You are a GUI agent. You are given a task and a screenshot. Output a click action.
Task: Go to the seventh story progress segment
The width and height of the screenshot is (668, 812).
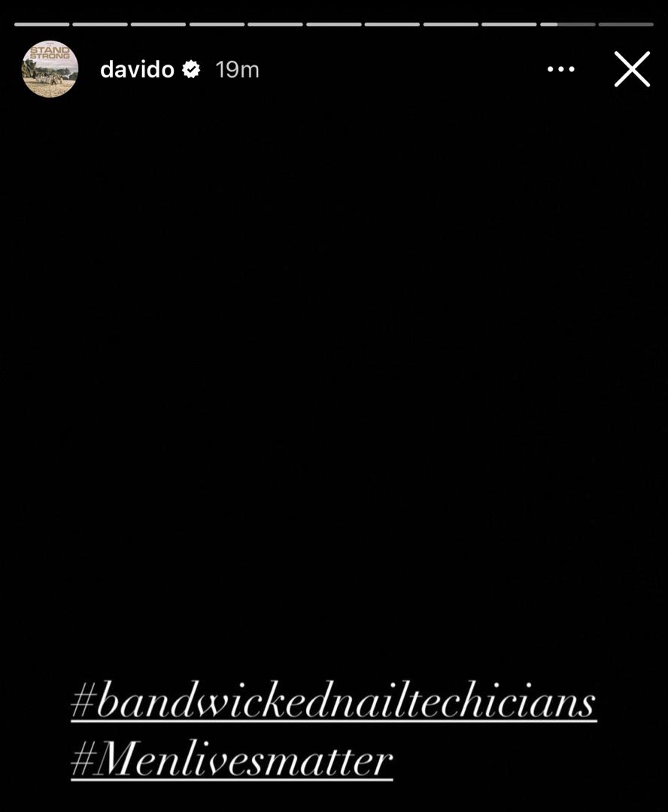393,24
